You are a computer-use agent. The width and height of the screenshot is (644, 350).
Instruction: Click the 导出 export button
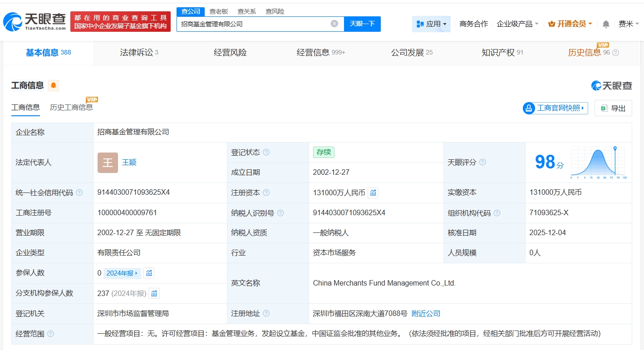(x=613, y=108)
